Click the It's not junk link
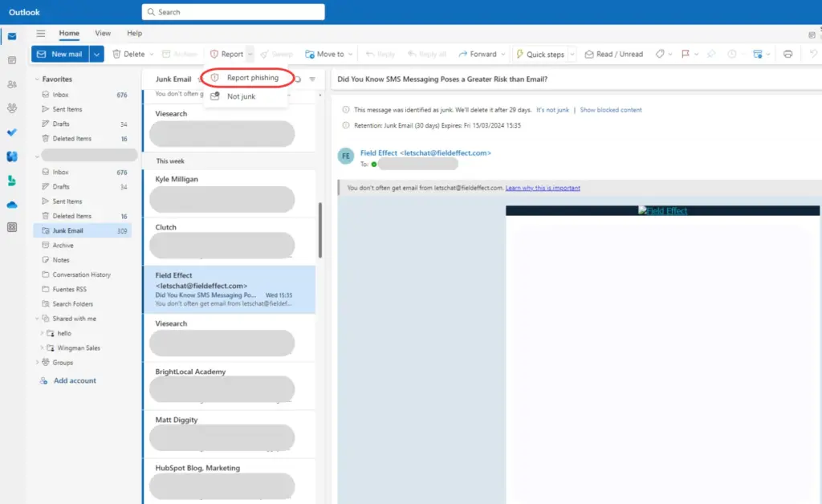 click(552, 110)
